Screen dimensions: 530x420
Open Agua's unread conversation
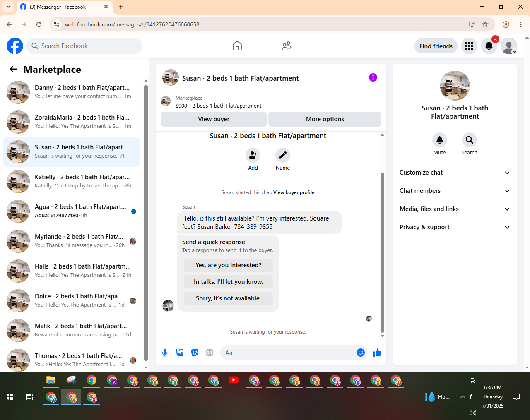(x=71, y=211)
